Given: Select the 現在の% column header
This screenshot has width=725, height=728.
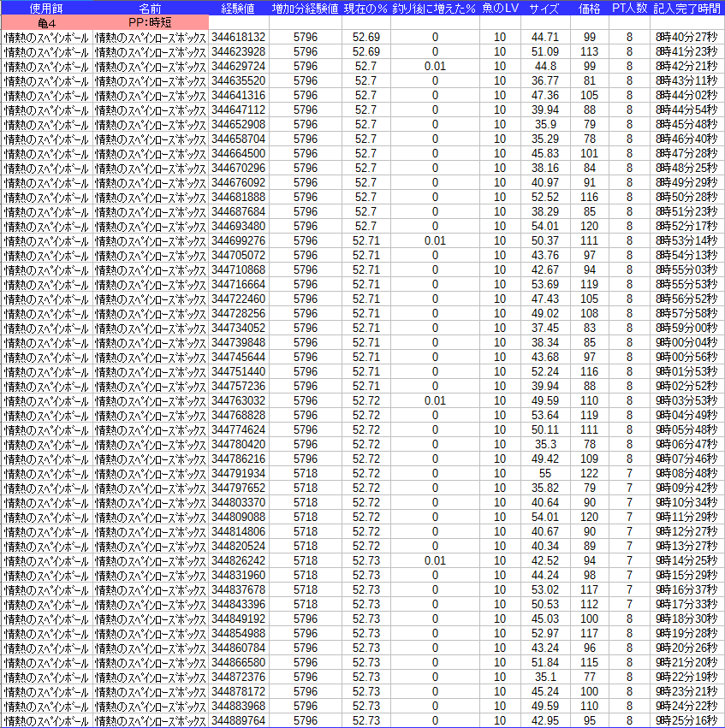Looking at the screenshot, I should pos(365,8).
